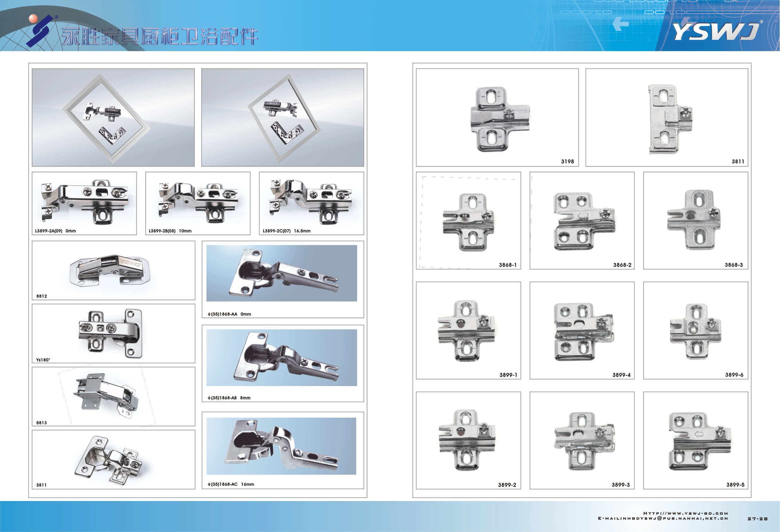
Task: Click the label "φ(35)1868-AA 0mm"
Action: tap(229, 314)
